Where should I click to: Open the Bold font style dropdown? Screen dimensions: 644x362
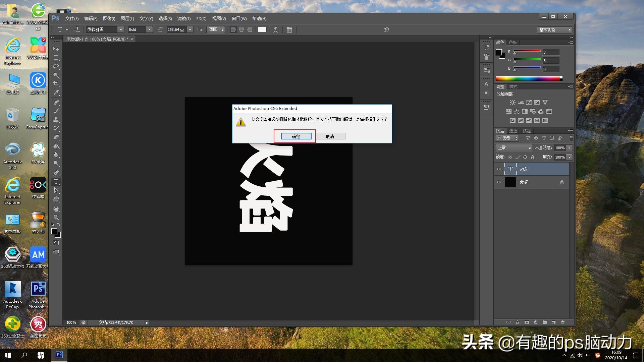point(149,29)
